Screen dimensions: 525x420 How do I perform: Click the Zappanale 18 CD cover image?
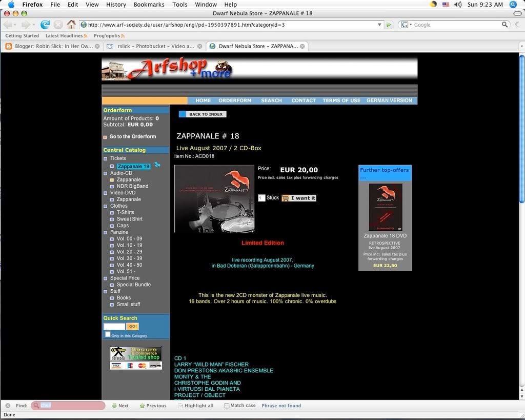click(x=214, y=198)
